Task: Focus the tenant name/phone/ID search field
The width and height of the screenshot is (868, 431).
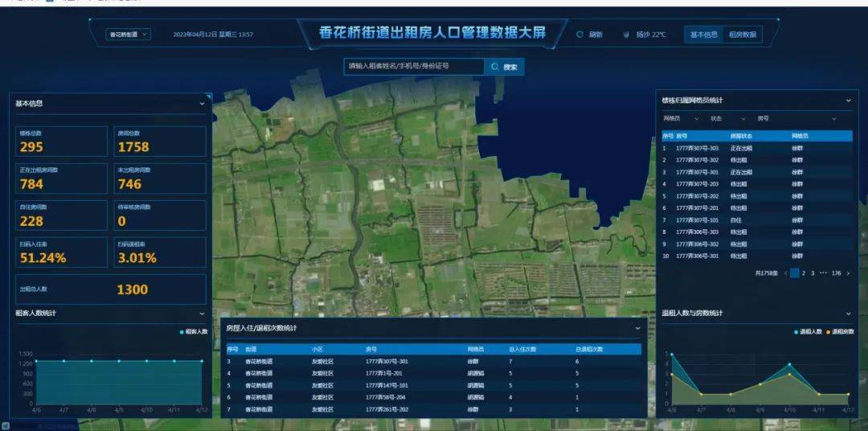Action: (413, 67)
